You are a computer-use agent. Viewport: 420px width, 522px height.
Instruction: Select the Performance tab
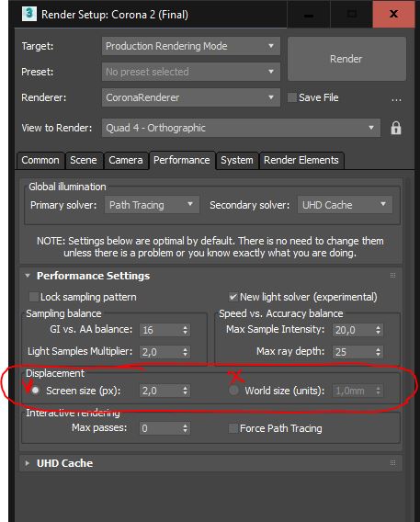[182, 160]
